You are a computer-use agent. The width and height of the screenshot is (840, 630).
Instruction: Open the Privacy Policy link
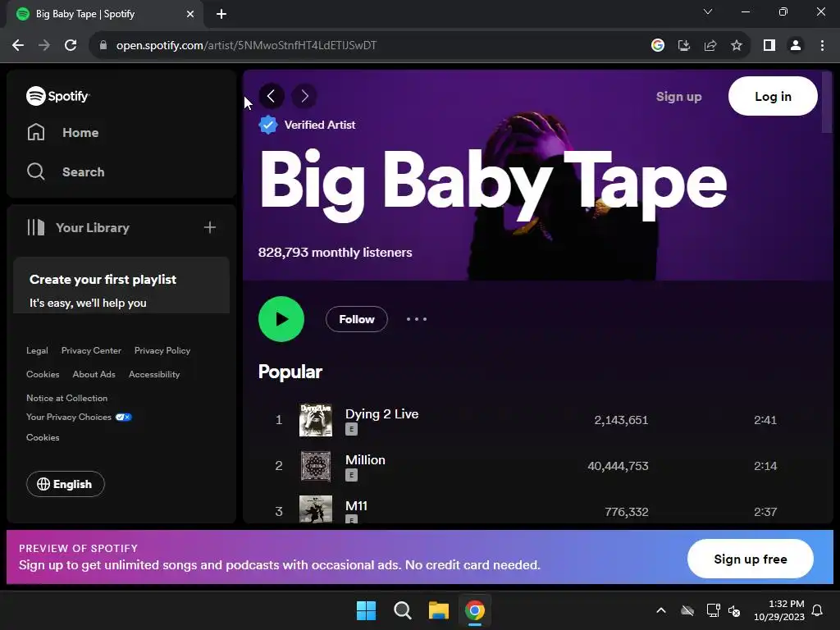point(162,350)
